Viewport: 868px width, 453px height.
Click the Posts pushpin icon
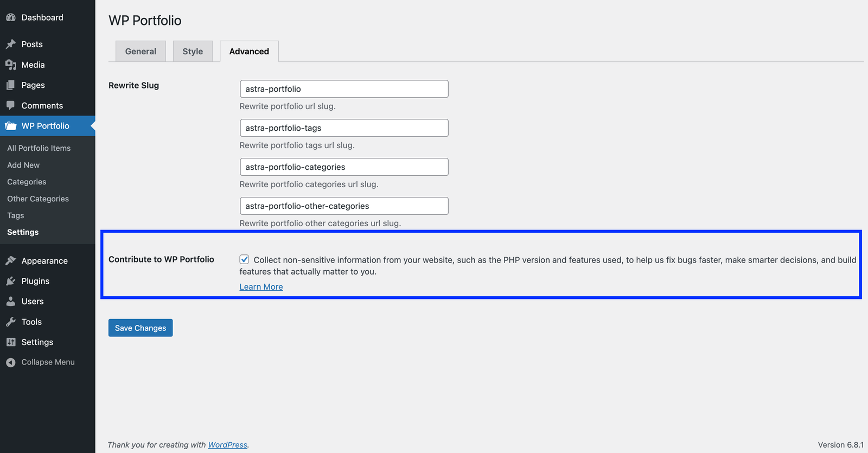click(10, 44)
